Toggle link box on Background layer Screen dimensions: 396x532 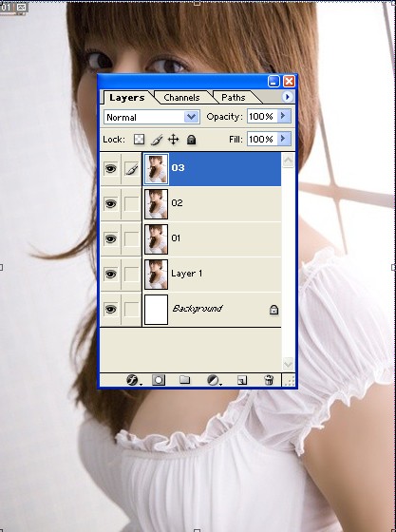point(132,309)
